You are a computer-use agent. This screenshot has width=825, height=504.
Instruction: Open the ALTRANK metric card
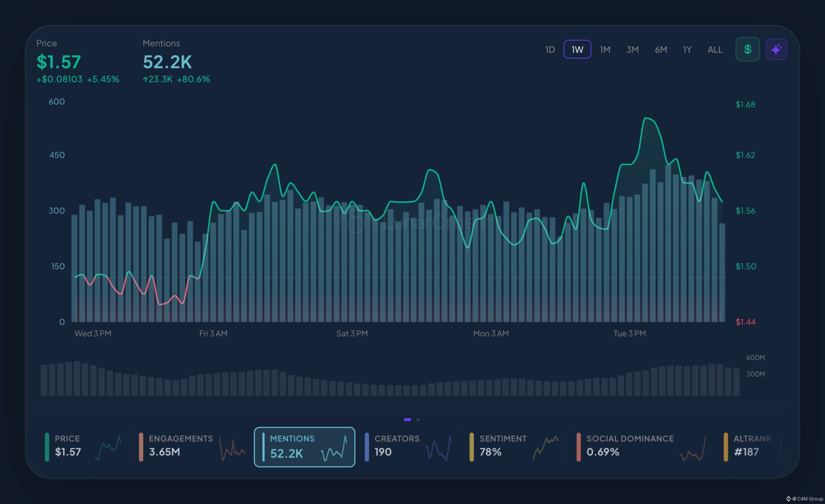753,447
